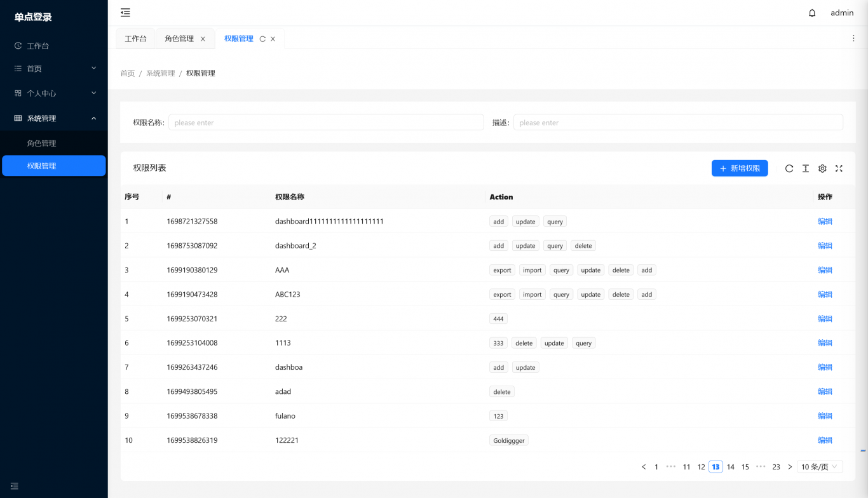
Task: Edit the 122221 row
Action: click(825, 440)
